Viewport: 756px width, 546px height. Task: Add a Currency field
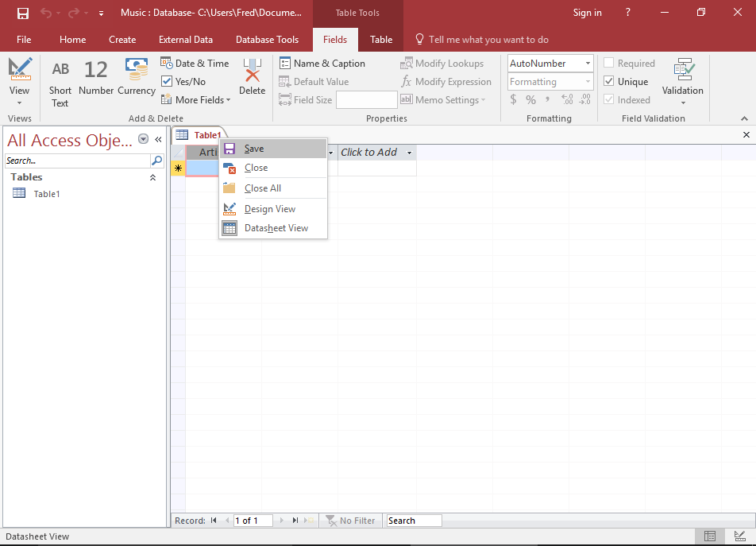(x=137, y=77)
